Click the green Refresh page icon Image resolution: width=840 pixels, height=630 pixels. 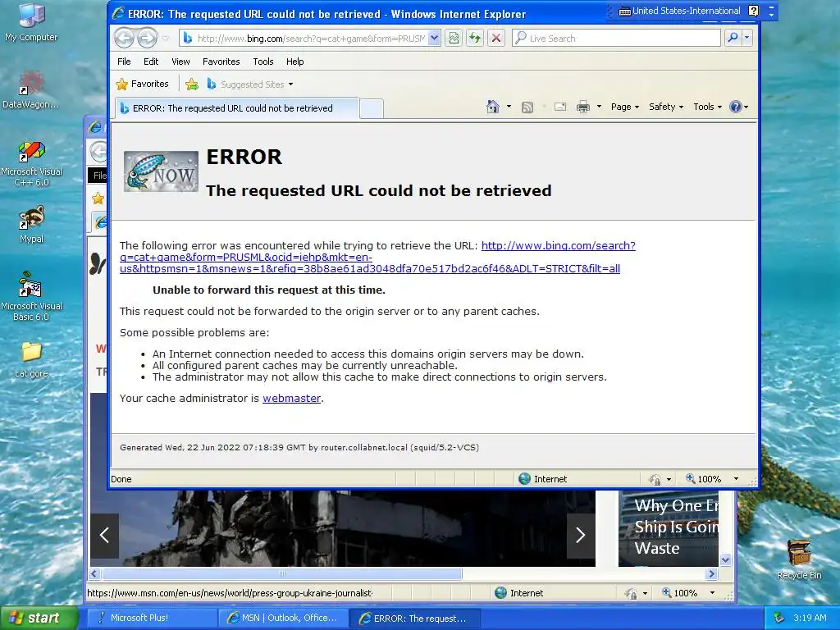pos(475,38)
